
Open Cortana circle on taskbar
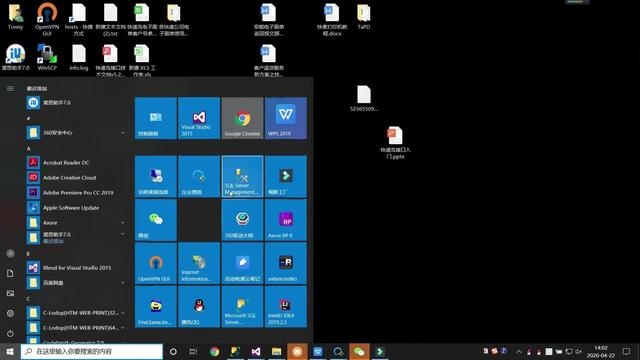pyautogui.click(x=173, y=351)
